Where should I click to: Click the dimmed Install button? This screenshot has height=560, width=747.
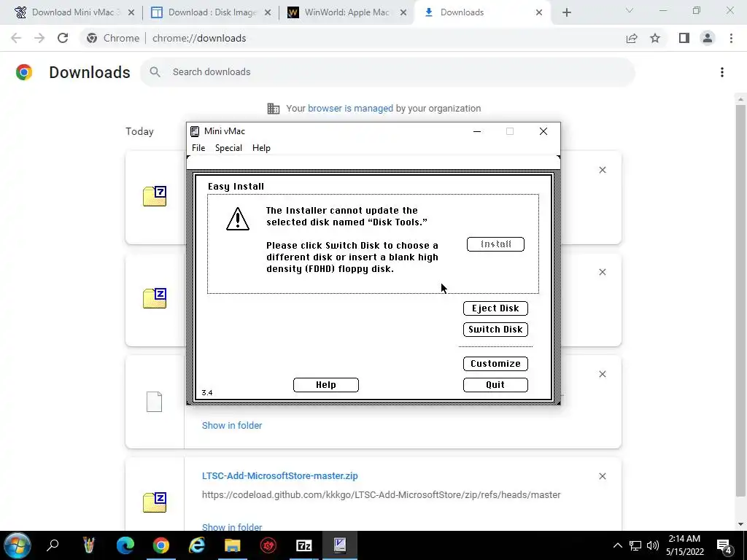pos(495,244)
